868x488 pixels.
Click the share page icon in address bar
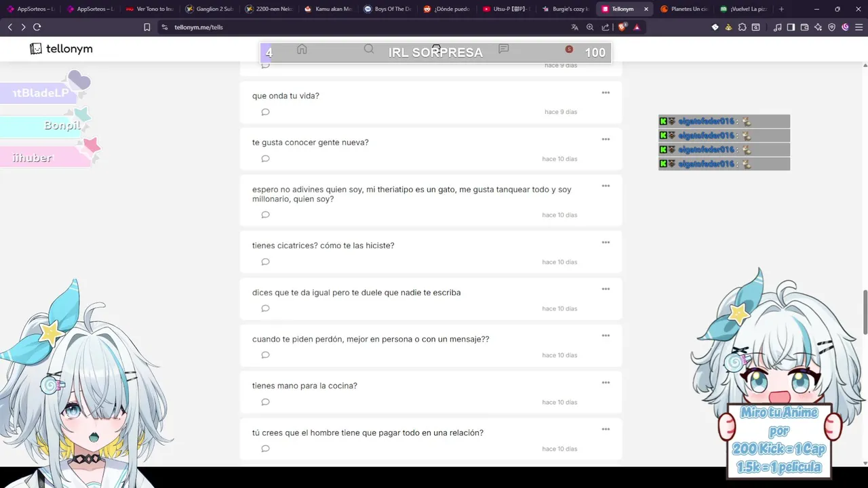[x=606, y=27]
